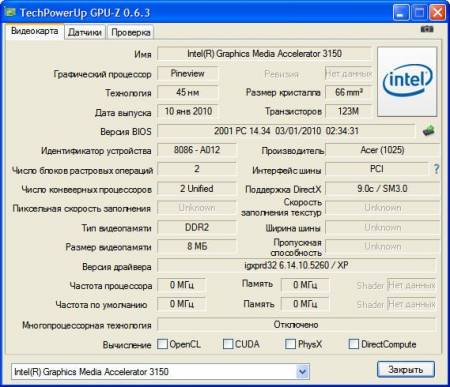450x387 pixels.
Task: Toggle the PhysX checkbox
Action: (x=290, y=344)
